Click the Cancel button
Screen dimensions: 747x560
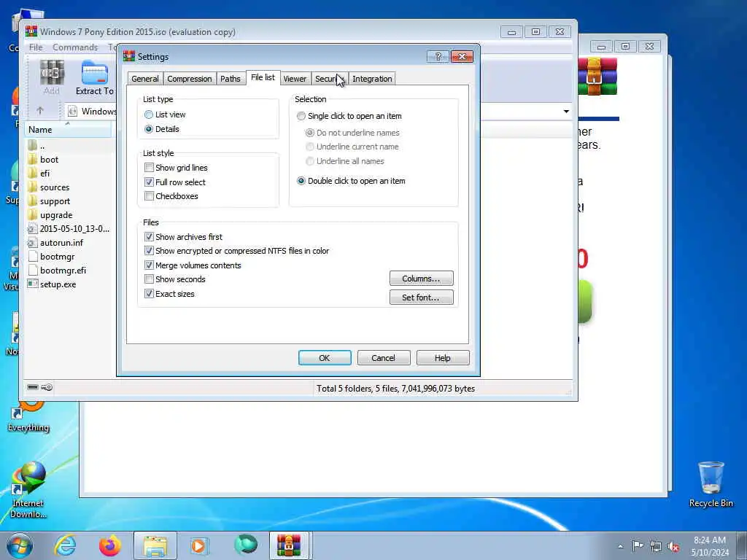click(384, 357)
